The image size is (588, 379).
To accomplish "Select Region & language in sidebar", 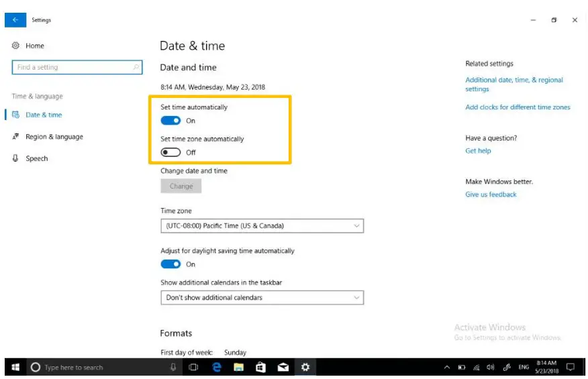I will [x=54, y=137].
